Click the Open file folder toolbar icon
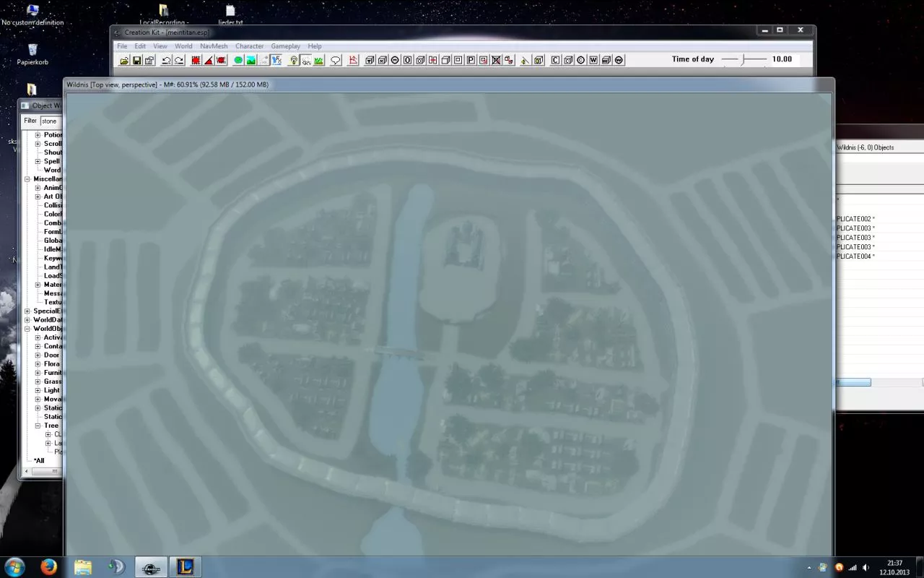924x578 pixels. (124, 60)
